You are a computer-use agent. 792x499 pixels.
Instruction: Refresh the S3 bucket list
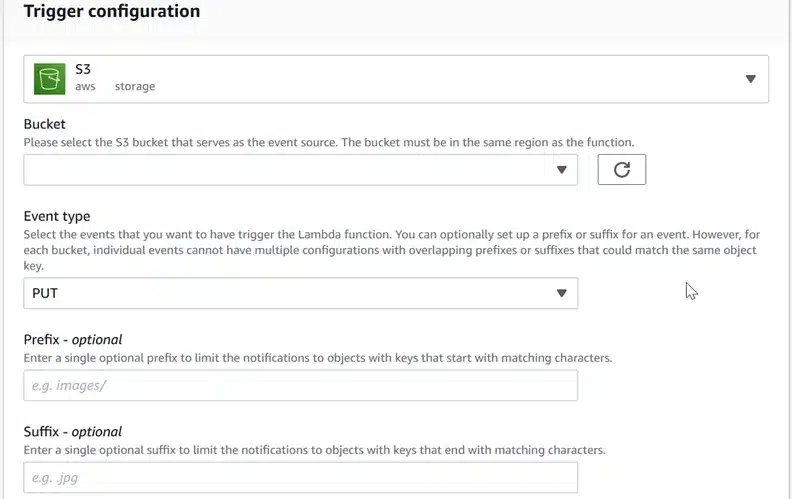click(x=621, y=170)
